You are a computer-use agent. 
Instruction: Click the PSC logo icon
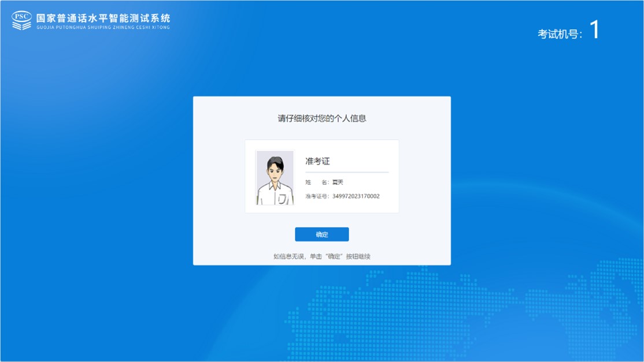22,20
